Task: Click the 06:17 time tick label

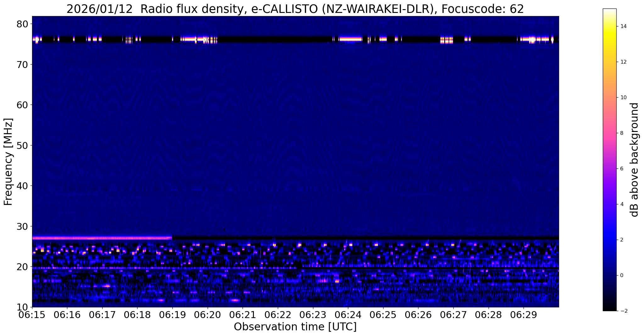Action: pos(102,315)
